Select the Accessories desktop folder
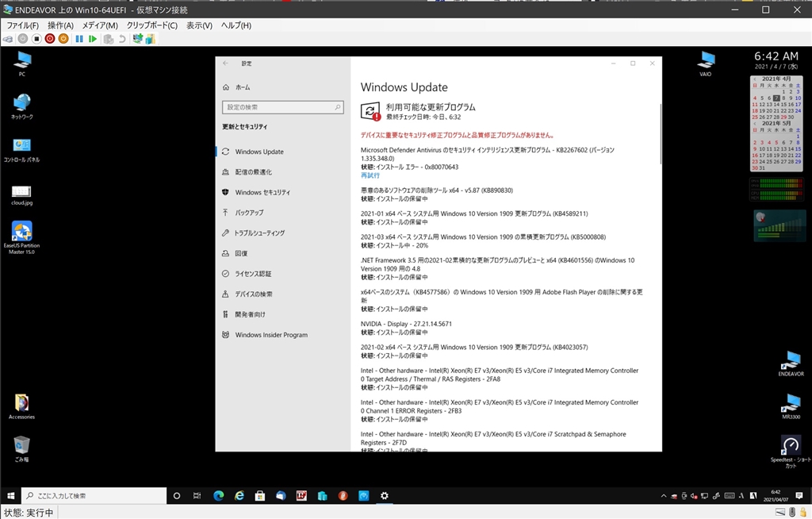Viewport: 812px width, 519px height. click(21, 407)
